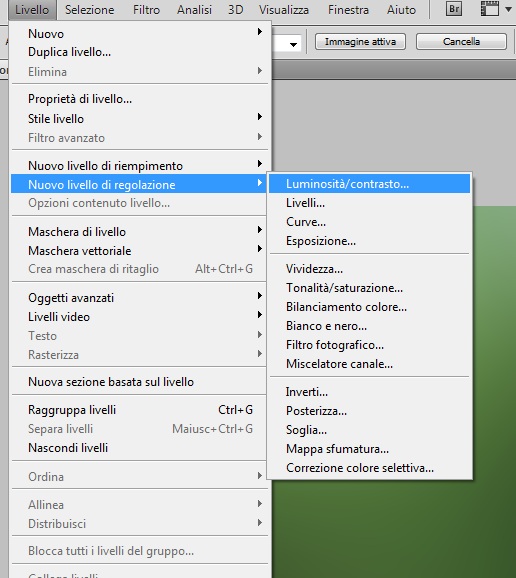
Task: Select Posterizza... adjustment
Action: click(369, 411)
